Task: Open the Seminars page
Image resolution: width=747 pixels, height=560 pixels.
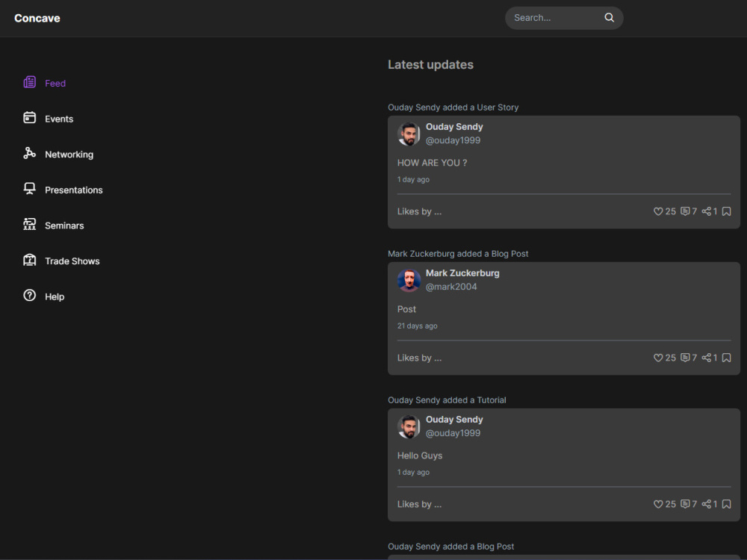Action: pyautogui.click(x=64, y=225)
